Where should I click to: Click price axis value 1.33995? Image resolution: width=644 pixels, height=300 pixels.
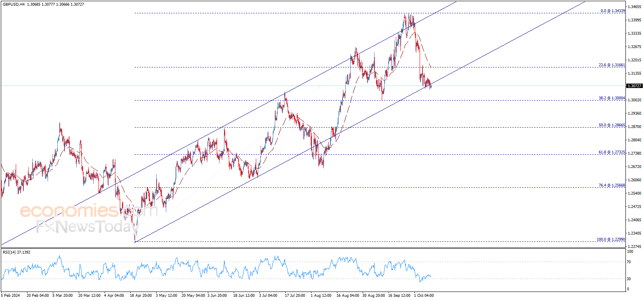click(635, 20)
